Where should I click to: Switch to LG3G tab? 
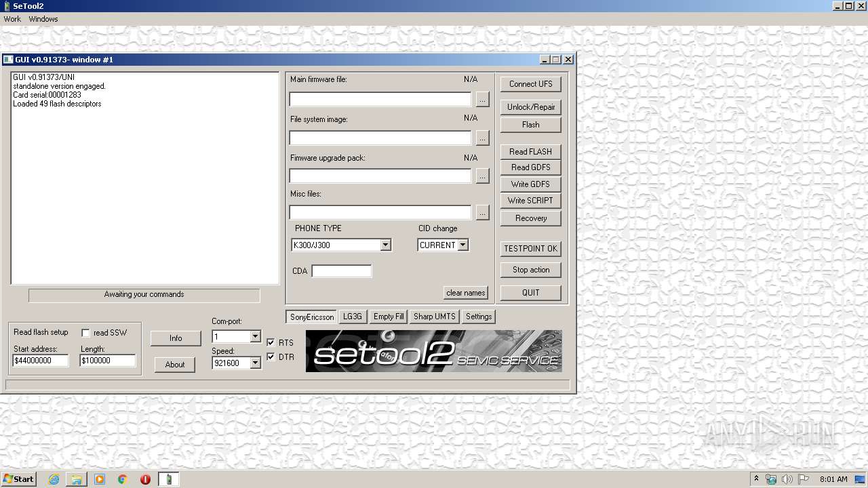click(x=353, y=317)
